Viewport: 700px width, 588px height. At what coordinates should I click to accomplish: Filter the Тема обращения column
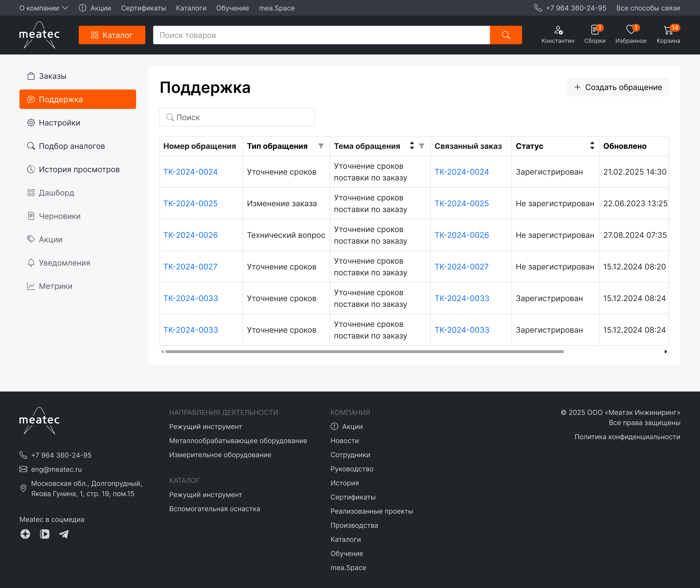tap(421, 146)
